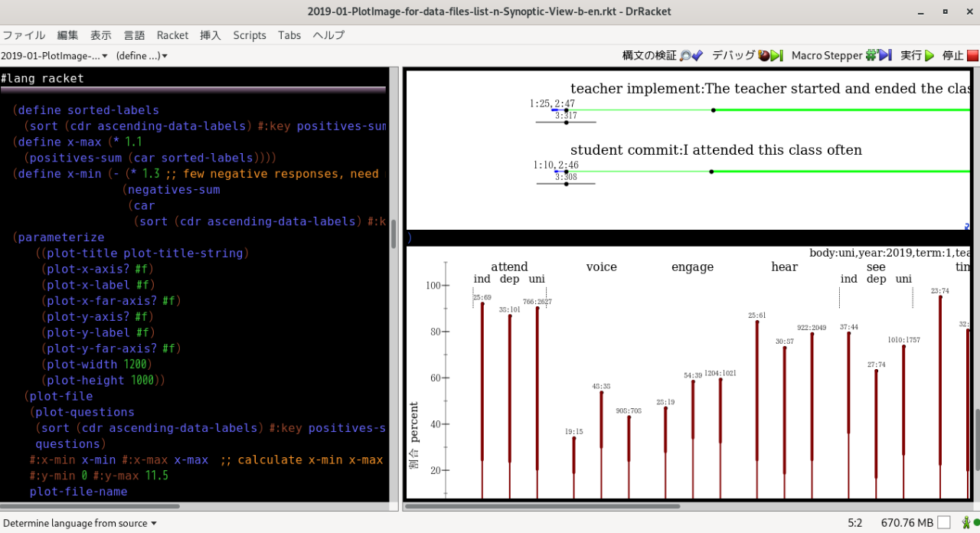Click the plot-file-name line
This screenshot has width=980, height=533.
point(78,492)
